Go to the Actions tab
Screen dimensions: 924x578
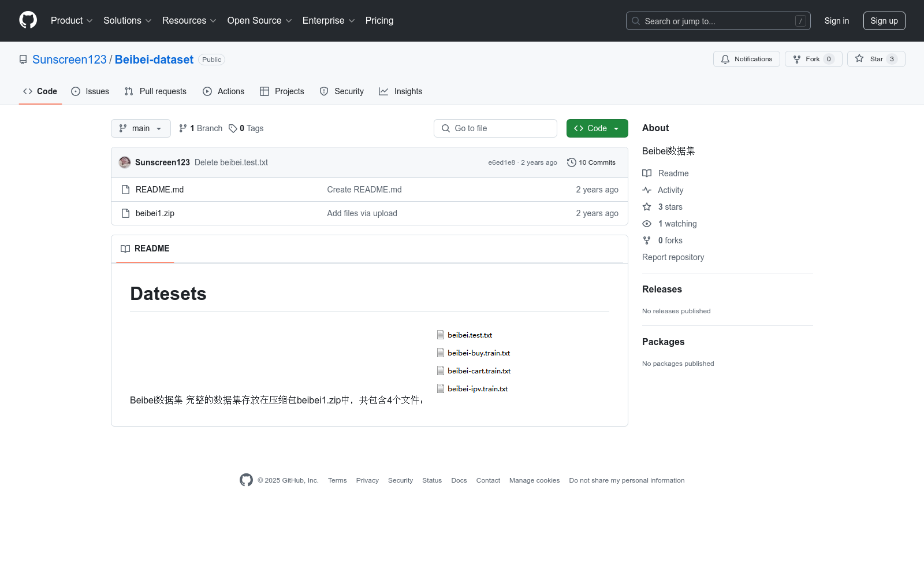pos(223,91)
